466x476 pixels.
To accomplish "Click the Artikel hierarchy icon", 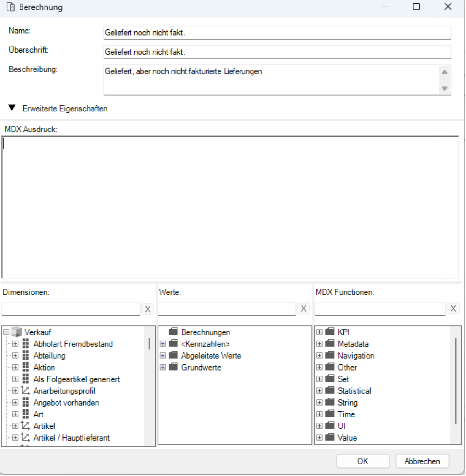I will [x=26, y=426].
